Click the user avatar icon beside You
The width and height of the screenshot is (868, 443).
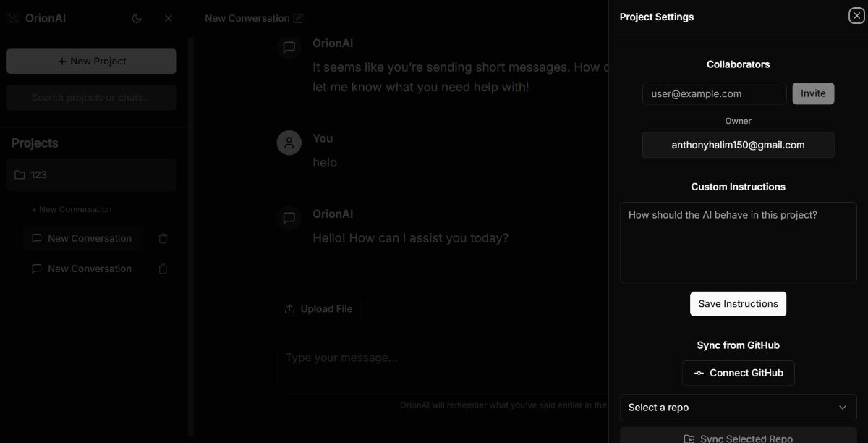289,143
